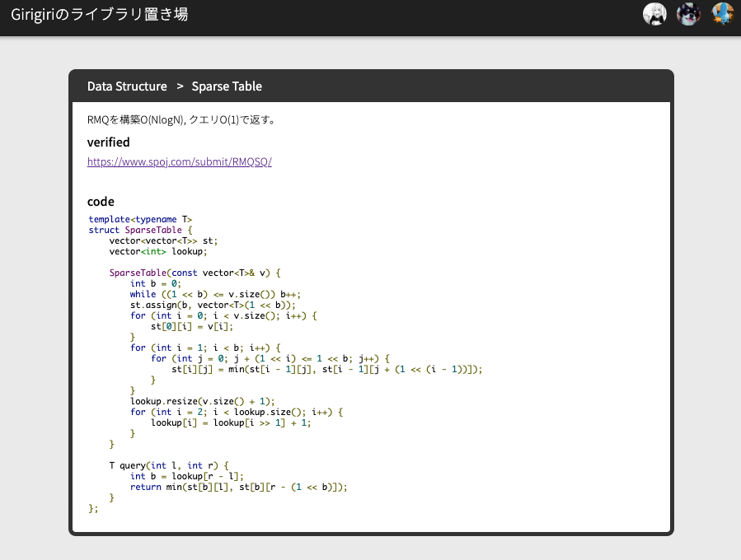Click the 'T query(int l, int r)' line
741x560 pixels.
tap(169, 465)
